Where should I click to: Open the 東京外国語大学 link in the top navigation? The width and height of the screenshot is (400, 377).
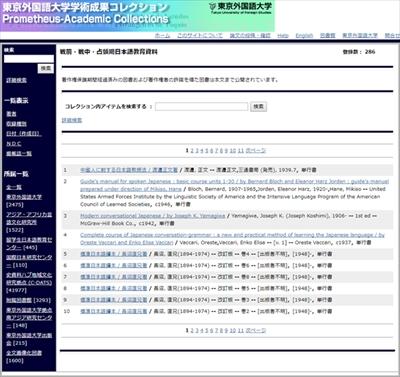[x=360, y=35]
